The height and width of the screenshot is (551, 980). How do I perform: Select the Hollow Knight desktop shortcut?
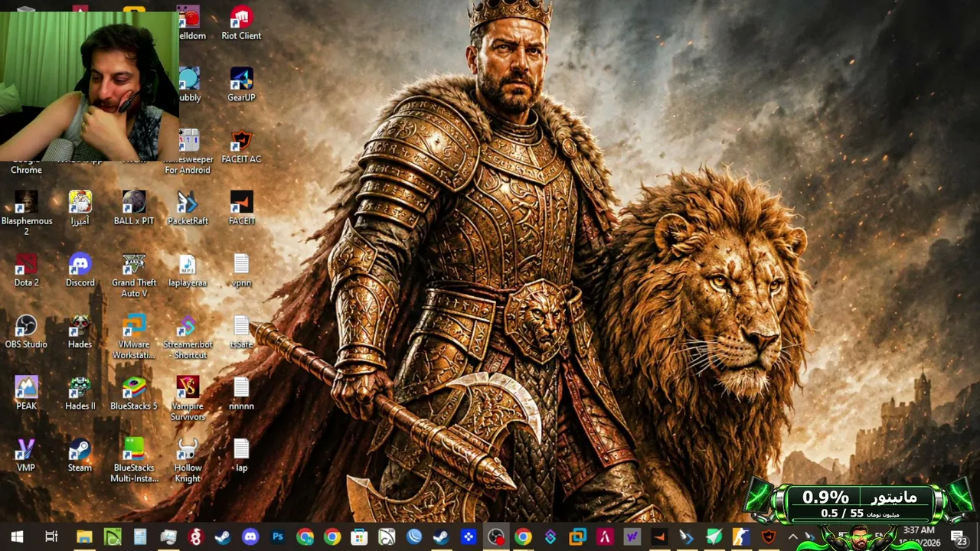coord(188,461)
